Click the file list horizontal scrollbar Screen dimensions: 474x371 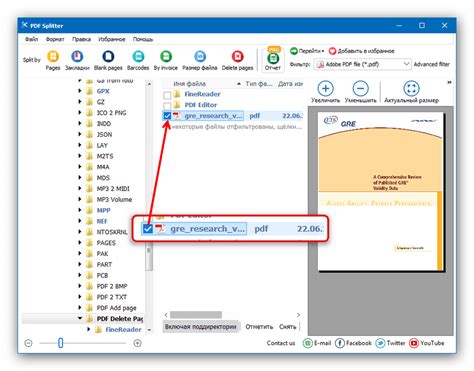click(196, 315)
